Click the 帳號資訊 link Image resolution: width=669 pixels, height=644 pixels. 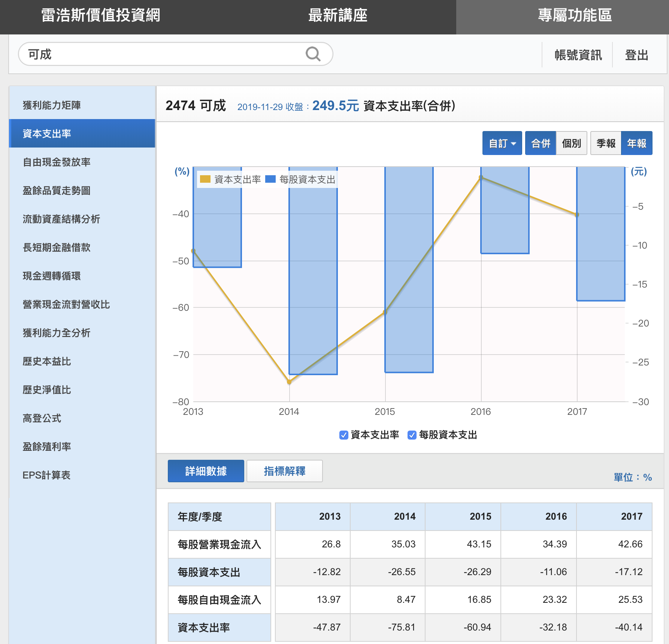pos(578,55)
